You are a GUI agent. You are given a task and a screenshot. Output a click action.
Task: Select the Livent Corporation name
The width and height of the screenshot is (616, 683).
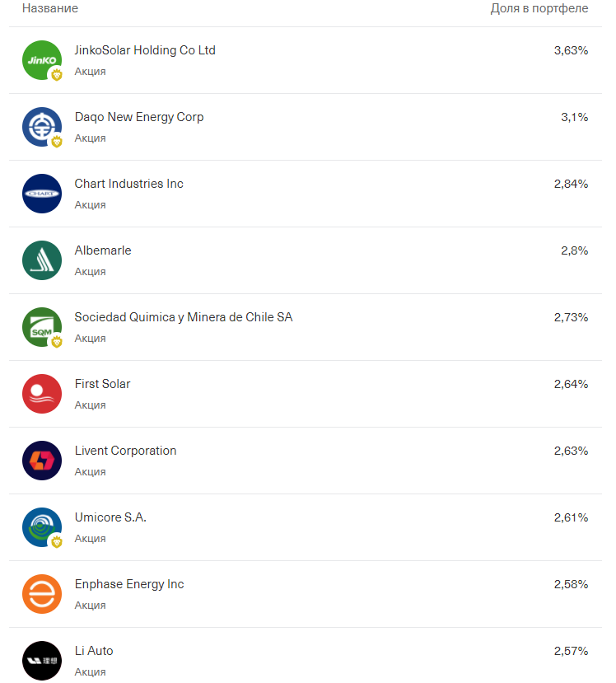[125, 451]
